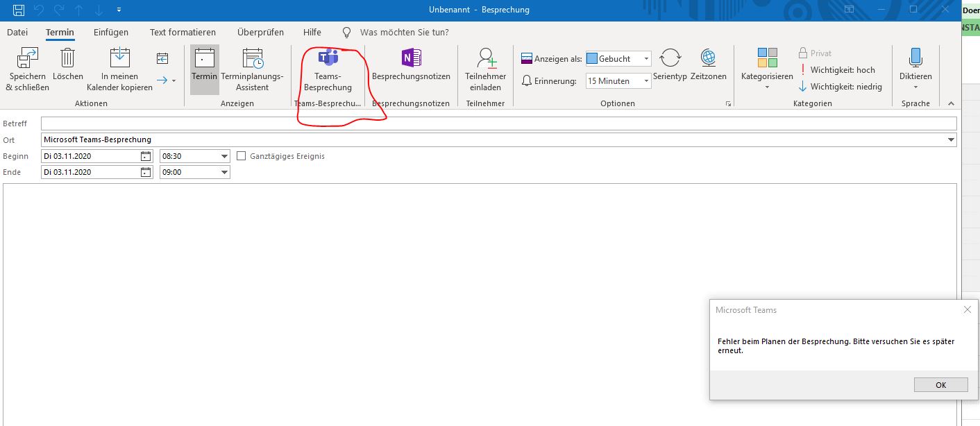
Task: Click in the appointment body text area
Action: coord(480,304)
